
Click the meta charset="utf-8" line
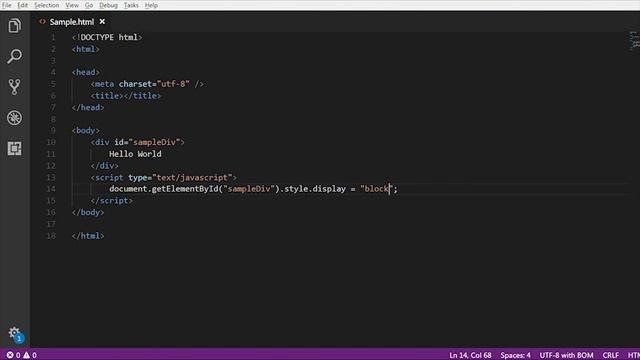[x=147, y=84]
